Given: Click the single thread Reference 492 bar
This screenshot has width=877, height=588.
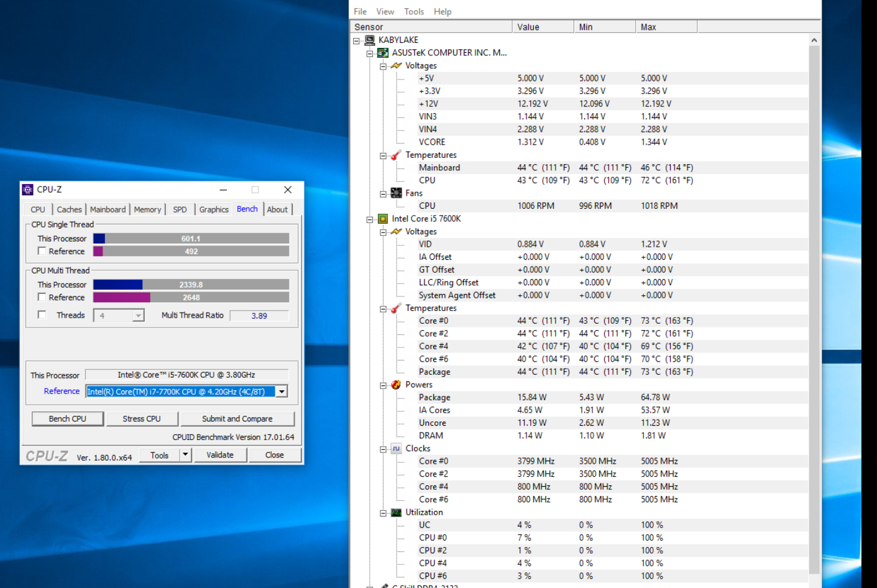Looking at the screenshot, I should point(191,251).
